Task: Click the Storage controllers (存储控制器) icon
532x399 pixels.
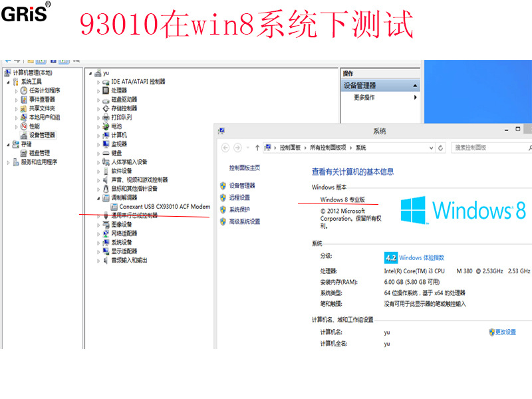Action: pyautogui.click(x=106, y=108)
